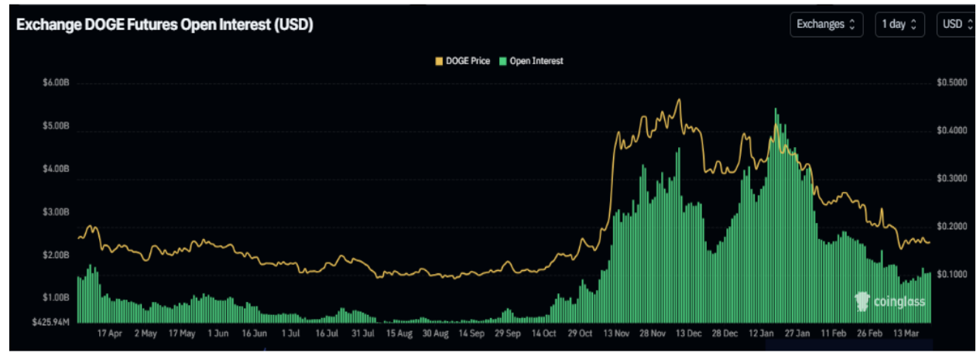Click the 17 Apr date label
980x356 pixels.
click(x=110, y=334)
